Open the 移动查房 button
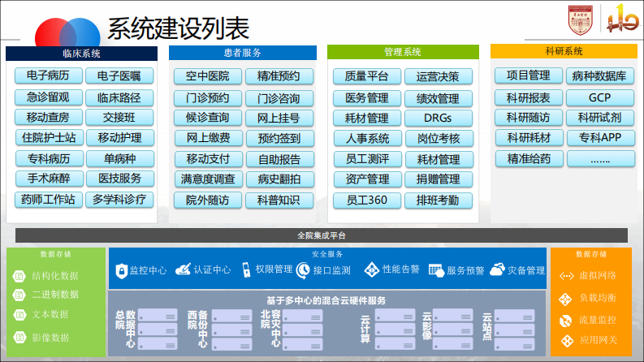The image size is (644, 362). pyautogui.click(x=48, y=118)
